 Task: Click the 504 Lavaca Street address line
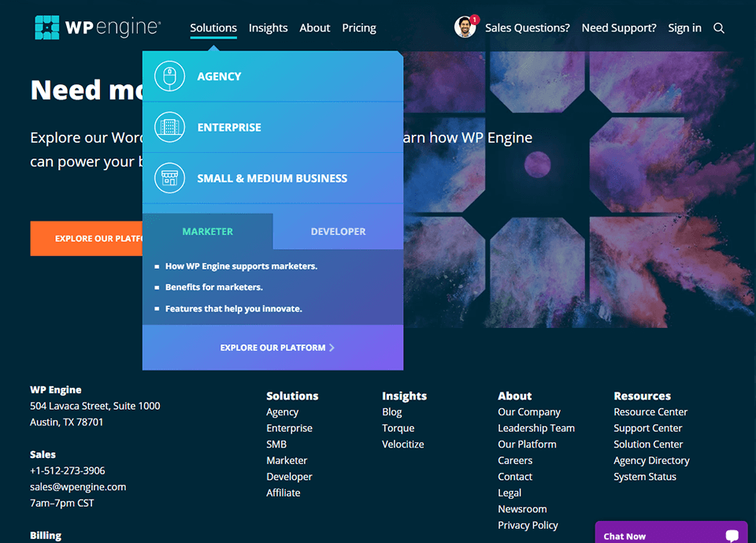pyautogui.click(x=95, y=406)
